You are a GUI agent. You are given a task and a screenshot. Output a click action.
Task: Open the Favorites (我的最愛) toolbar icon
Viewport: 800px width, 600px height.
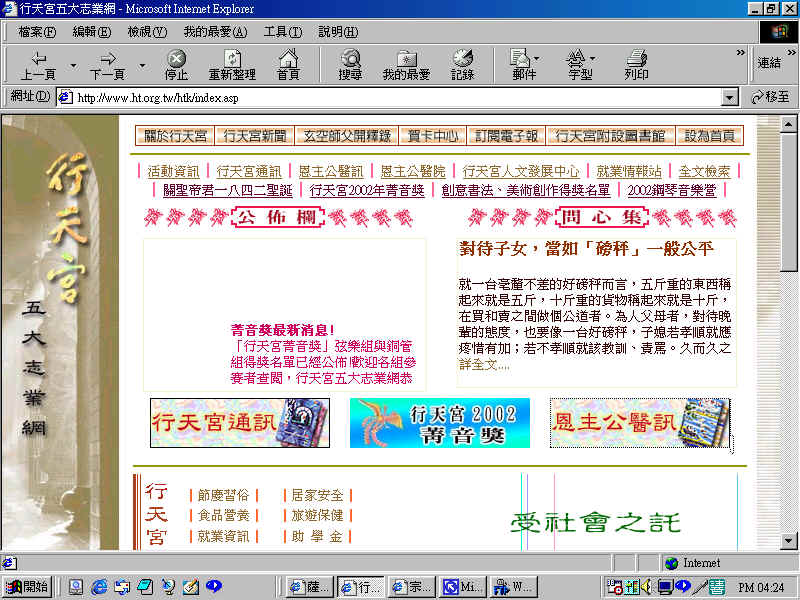[406, 65]
